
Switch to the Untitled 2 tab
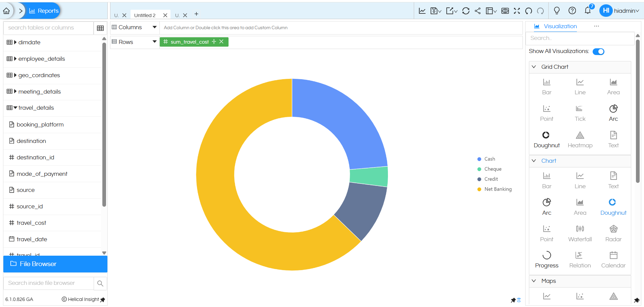click(144, 15)
